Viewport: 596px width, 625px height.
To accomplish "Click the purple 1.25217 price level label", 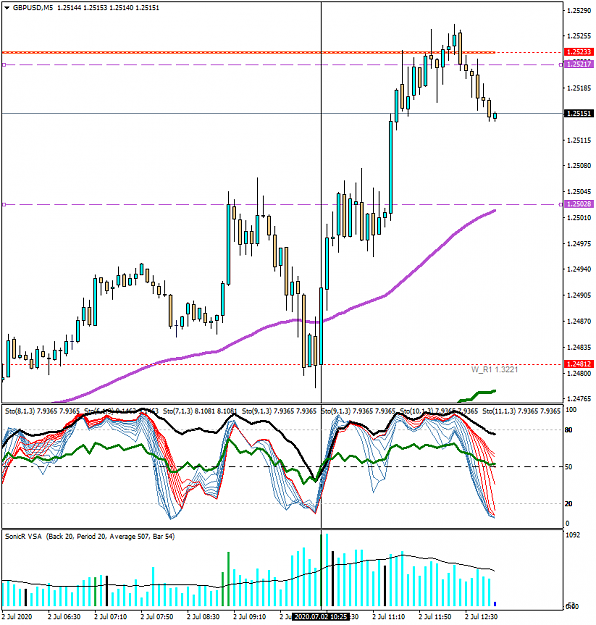I will [x=579, y=64].
